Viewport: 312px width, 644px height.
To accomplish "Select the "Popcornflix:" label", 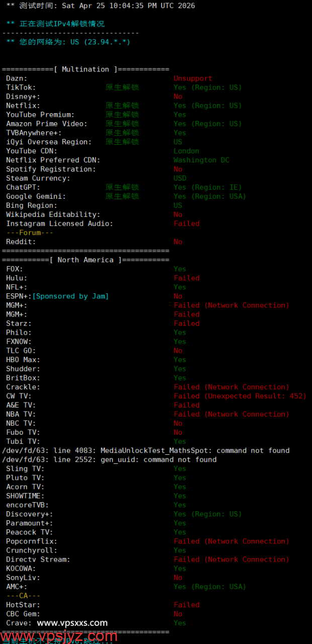I will (x=32, y=541).
